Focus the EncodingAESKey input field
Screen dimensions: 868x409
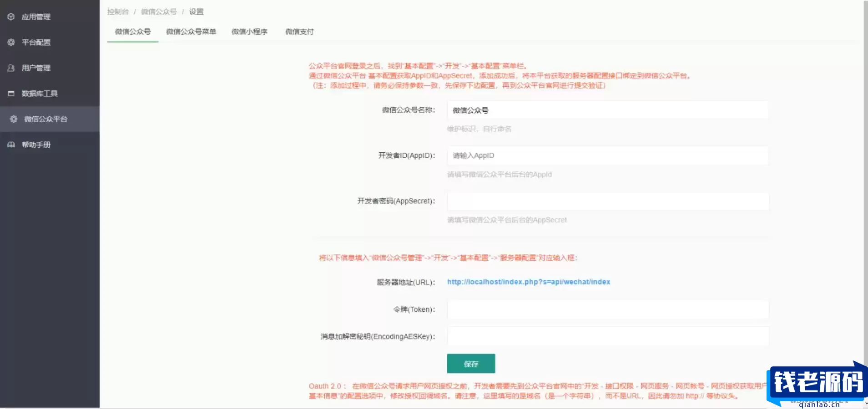pyautogui.click(x=608, y=336)
